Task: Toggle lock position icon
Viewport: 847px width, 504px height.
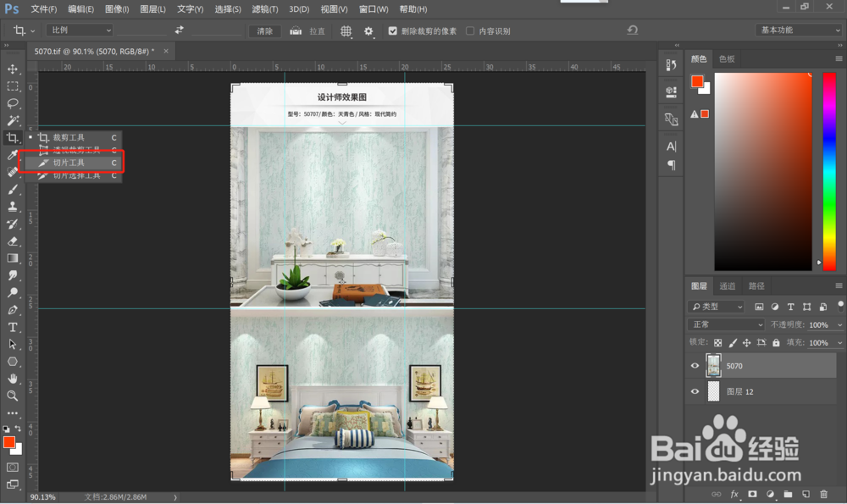Action: click(x=746, y=342)
